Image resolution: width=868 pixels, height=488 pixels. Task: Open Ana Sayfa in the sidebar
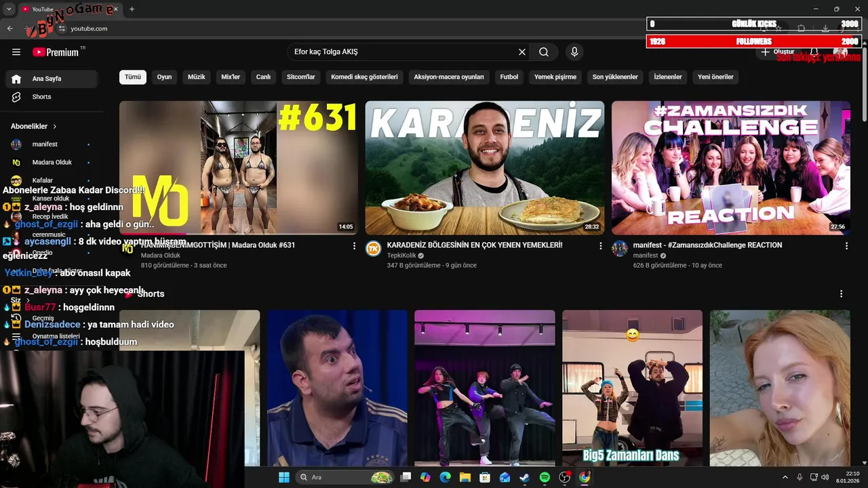[x=52, y=79]
